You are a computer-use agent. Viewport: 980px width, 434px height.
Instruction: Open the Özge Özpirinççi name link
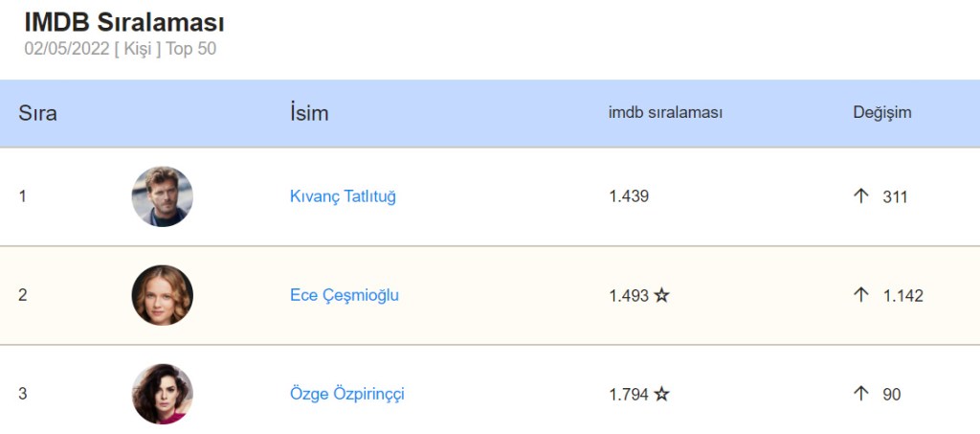346,394
